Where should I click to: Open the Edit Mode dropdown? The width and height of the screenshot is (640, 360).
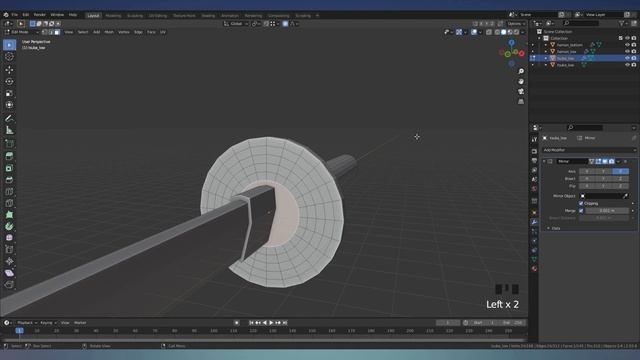tap(21, 32)
